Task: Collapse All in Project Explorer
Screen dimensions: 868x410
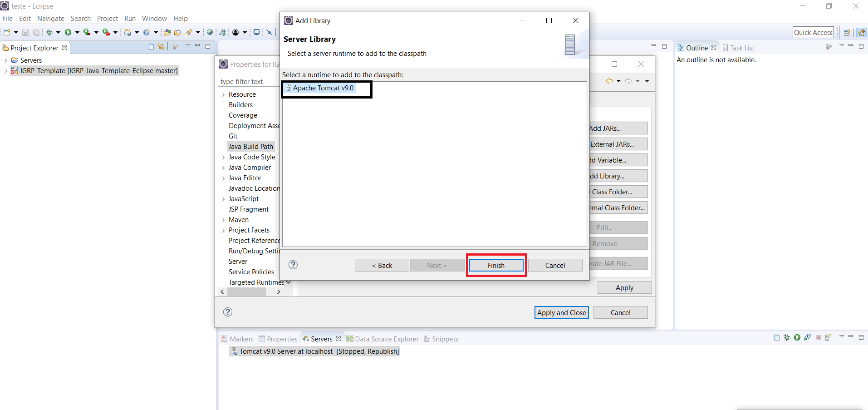Action: click(151, 46)
